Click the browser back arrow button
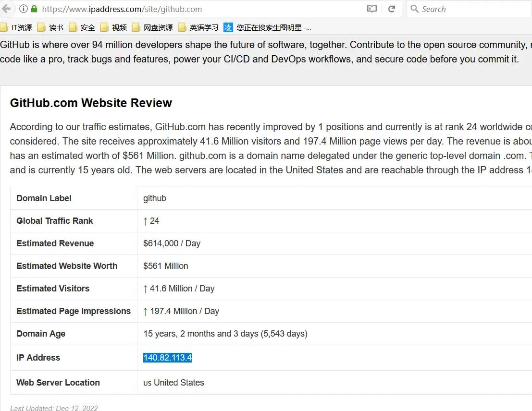This screenshot has height=411, width=532. tap(6, 9)
